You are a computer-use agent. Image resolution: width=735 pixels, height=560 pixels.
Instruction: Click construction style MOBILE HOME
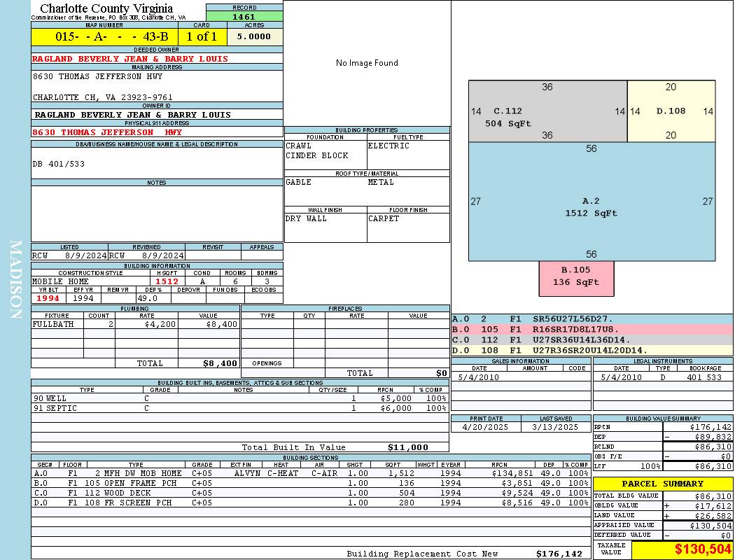click(x=60, y=281)
